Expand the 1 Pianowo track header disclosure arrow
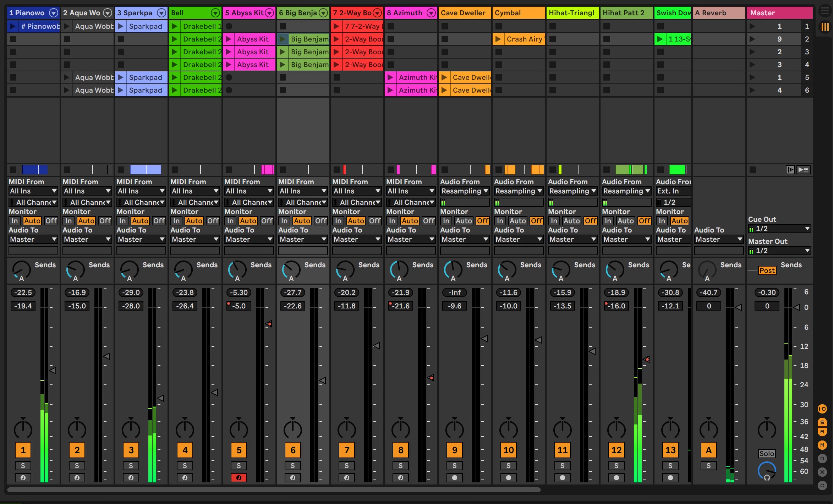833x504 pixels. coord(54,12)
